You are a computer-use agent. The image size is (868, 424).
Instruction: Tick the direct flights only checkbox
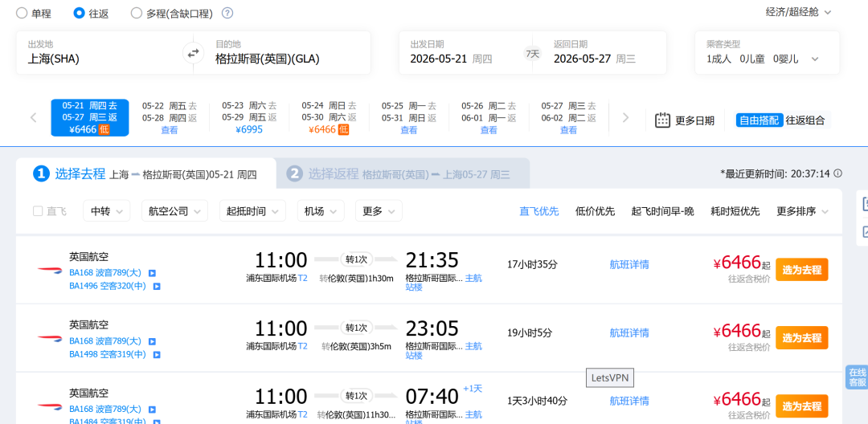pos(39,211)
